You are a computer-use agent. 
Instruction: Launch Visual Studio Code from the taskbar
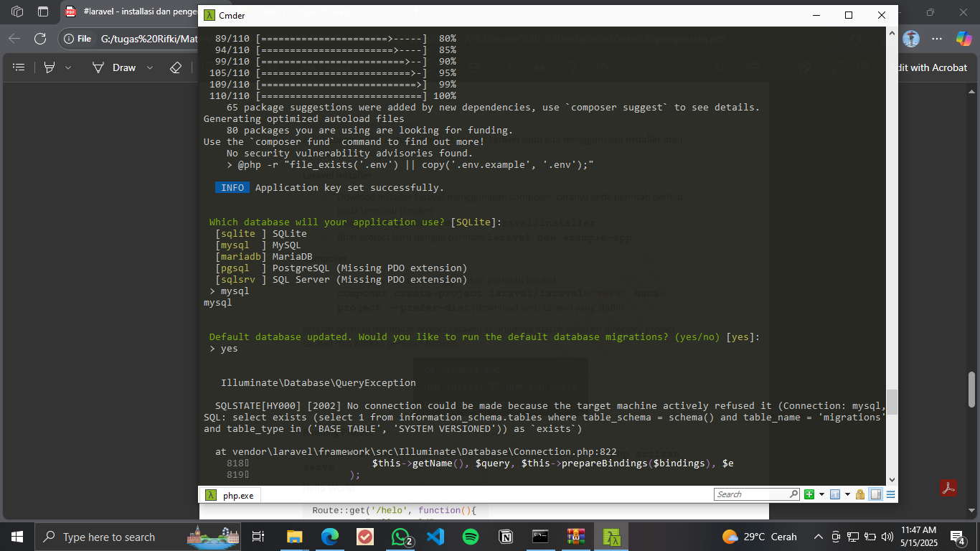point(435,536)
